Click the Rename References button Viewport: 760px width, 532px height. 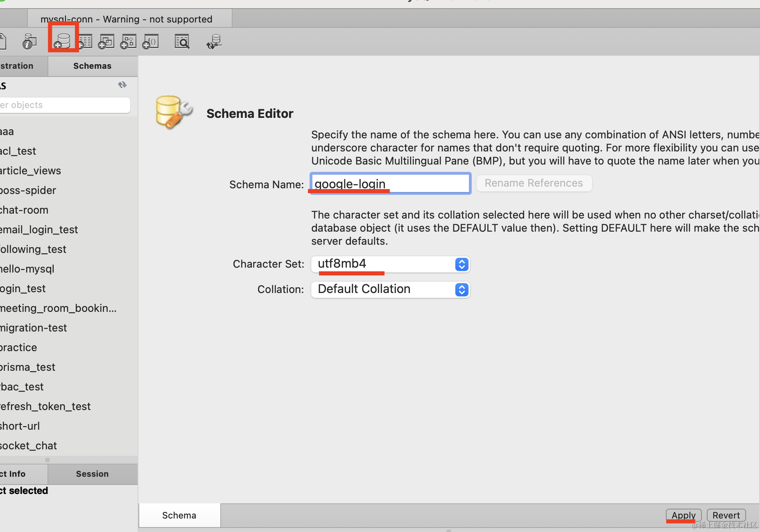[x=534, y=183]
